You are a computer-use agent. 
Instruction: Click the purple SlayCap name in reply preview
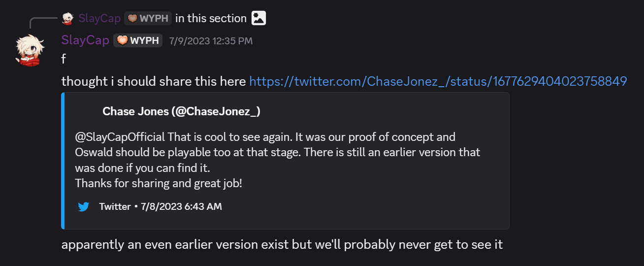point(99,18)
